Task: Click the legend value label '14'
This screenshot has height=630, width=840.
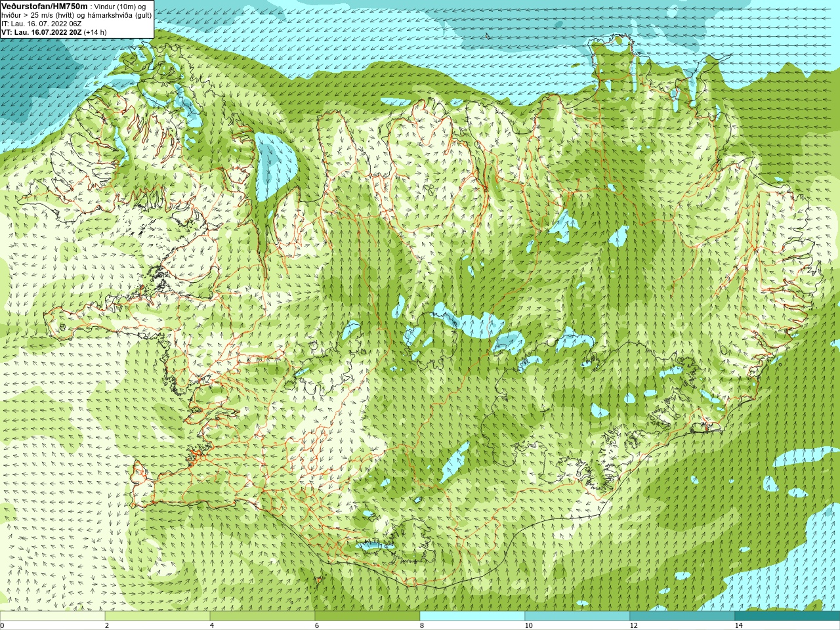Action: click(738, 625)
